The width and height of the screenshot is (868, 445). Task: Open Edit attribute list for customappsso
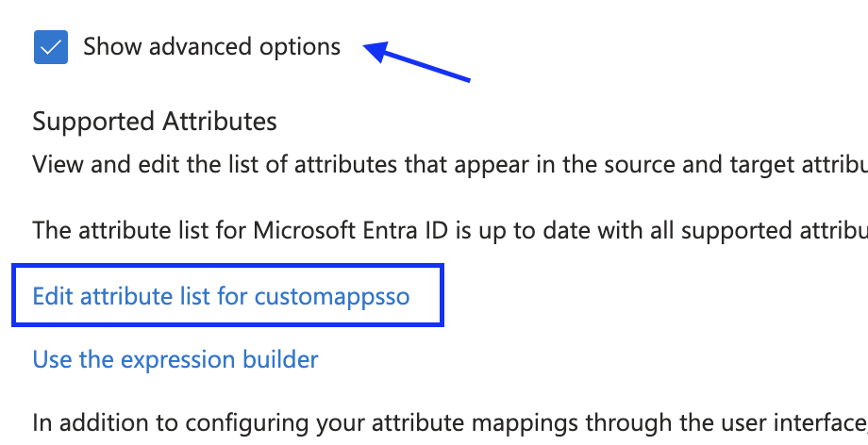[221, 296]
